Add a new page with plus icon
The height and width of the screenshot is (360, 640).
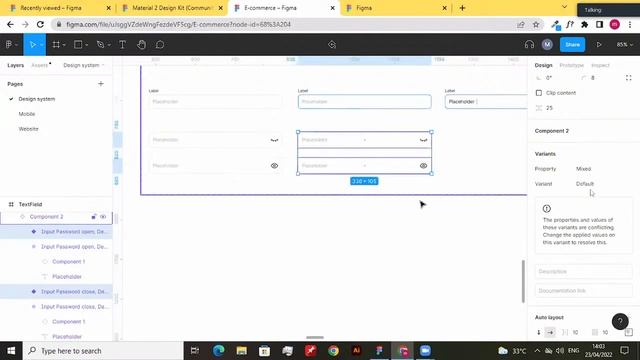(101, 84)
